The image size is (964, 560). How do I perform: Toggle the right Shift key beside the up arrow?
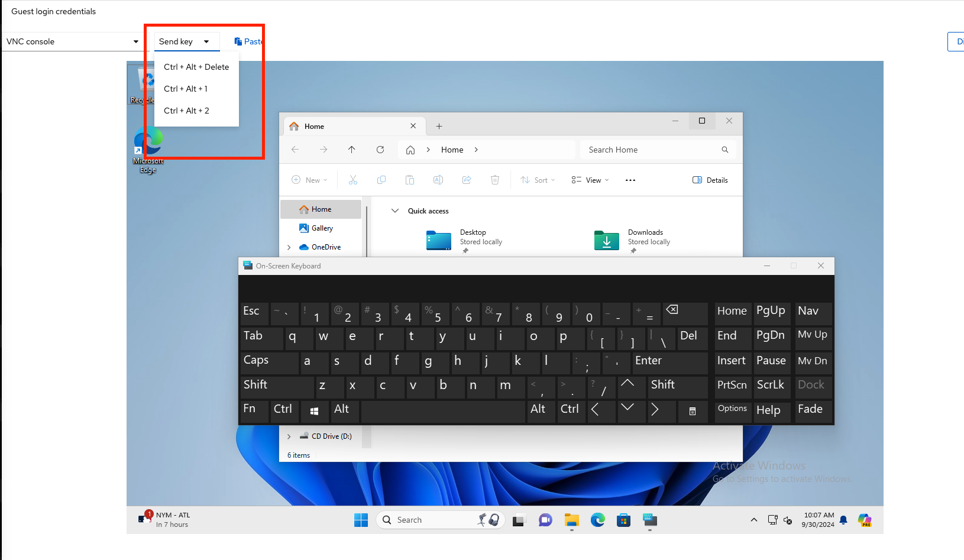[678, 387]
